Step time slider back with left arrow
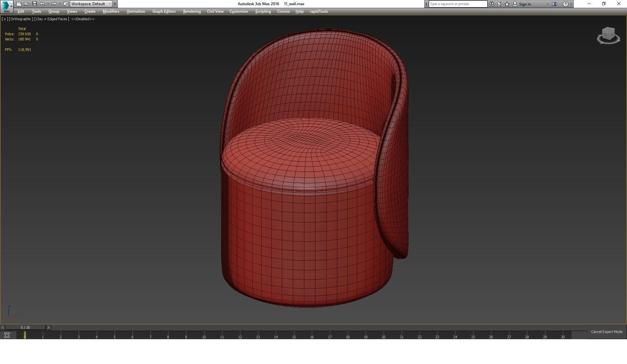This screenshot has width=627, height=364. coord(3,327)
